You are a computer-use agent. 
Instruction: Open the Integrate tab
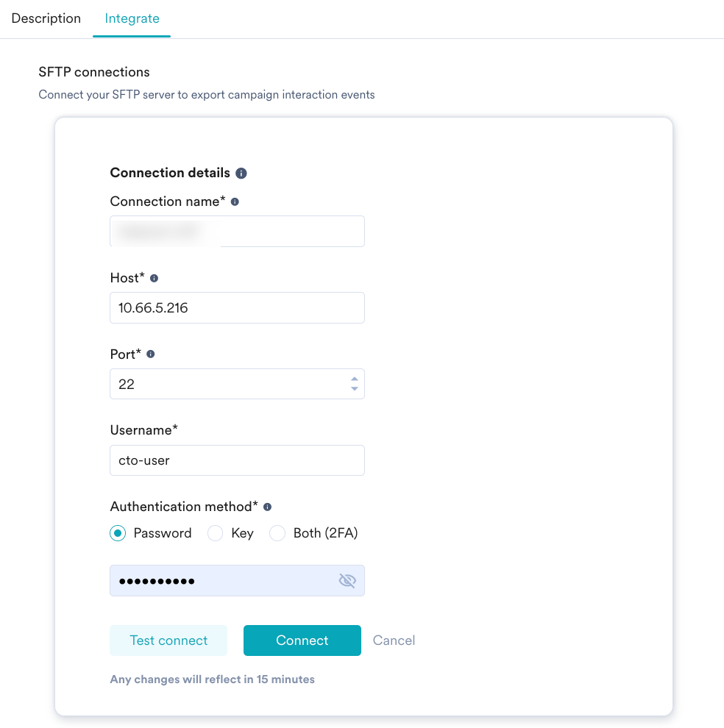131,18
